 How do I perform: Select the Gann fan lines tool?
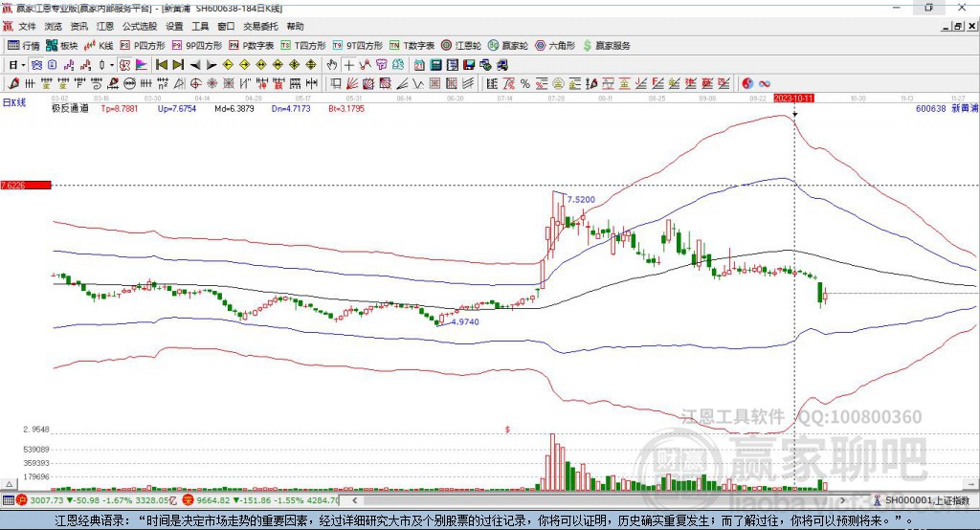point(352,83)
